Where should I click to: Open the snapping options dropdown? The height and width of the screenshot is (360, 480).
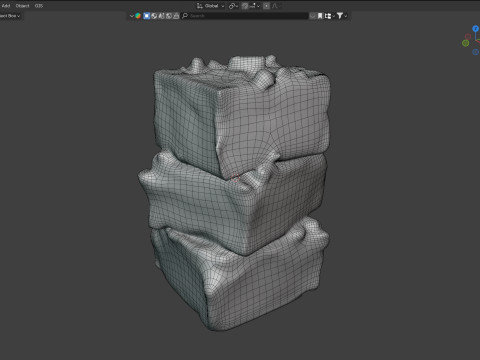tap(255, 6)
